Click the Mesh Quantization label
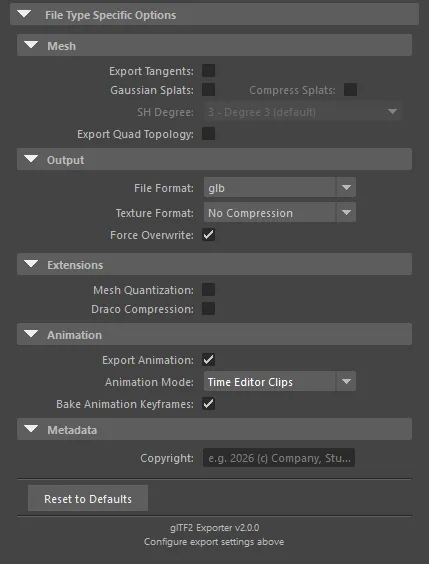Screen dimensions: 429x564 pos(143,290)
